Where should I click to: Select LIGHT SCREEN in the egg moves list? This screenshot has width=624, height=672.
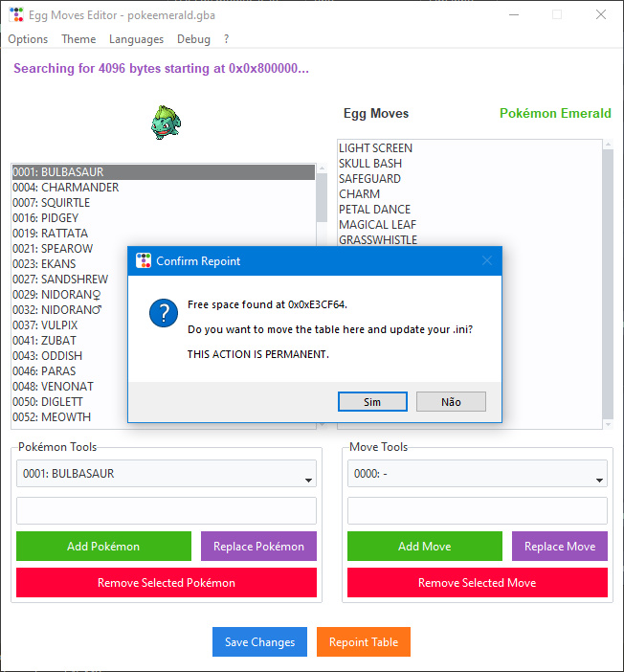tap(376, 148)
